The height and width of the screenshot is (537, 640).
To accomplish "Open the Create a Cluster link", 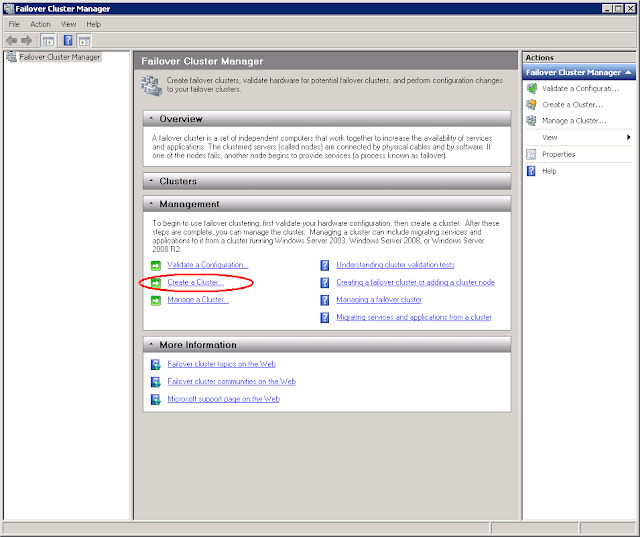I will tap(196, 282).
